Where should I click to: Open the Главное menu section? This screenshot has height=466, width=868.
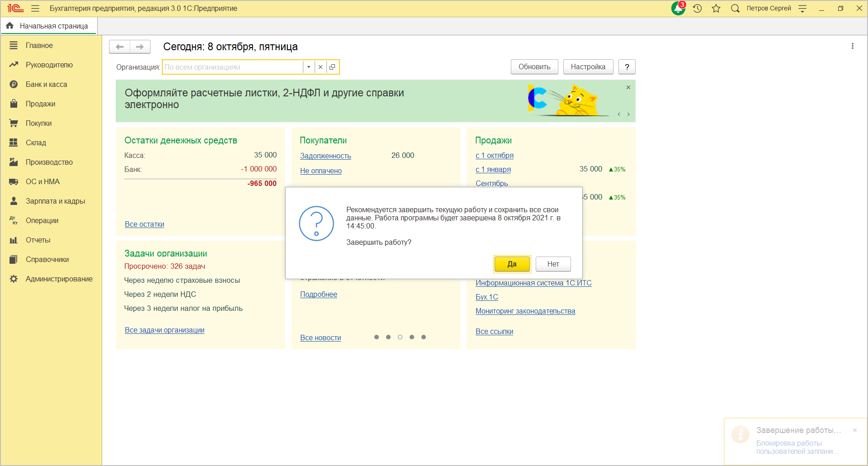[x=39, y=45]
